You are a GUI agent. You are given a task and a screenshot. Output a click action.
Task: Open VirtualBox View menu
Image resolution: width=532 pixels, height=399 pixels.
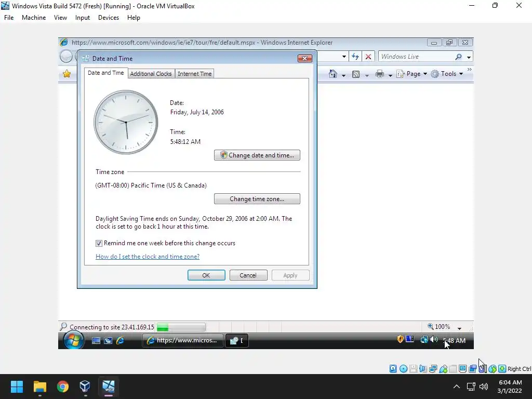60,18
